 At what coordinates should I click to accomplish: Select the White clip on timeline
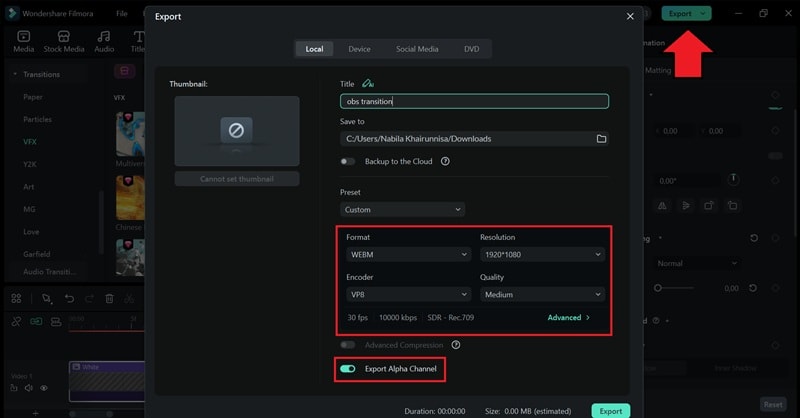107,381
